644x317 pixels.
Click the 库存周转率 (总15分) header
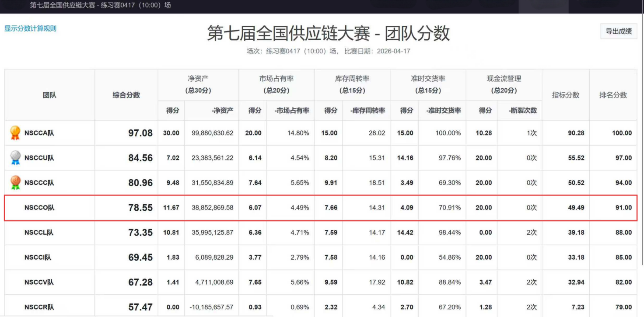click(x=352, y=84)
